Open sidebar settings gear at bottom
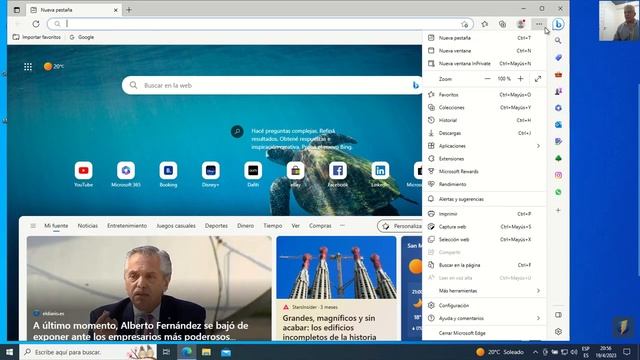Viewport: 640px width, 360px height. coord(558,331)
